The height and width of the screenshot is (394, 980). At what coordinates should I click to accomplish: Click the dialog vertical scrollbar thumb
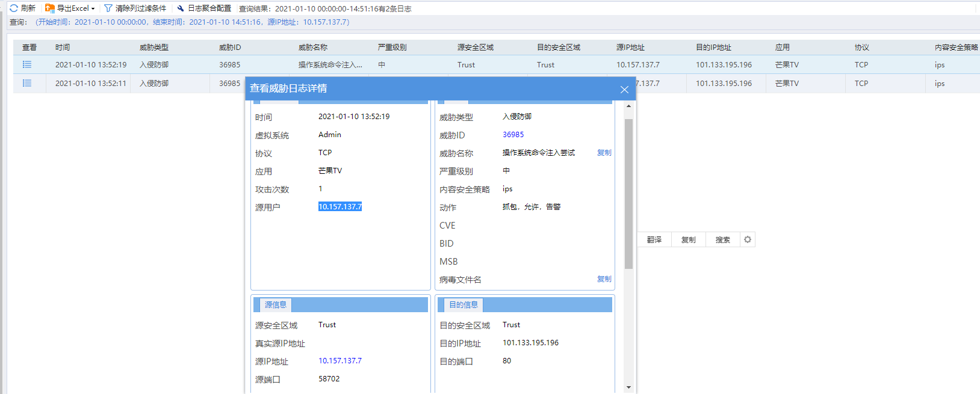tap(628, 194)
